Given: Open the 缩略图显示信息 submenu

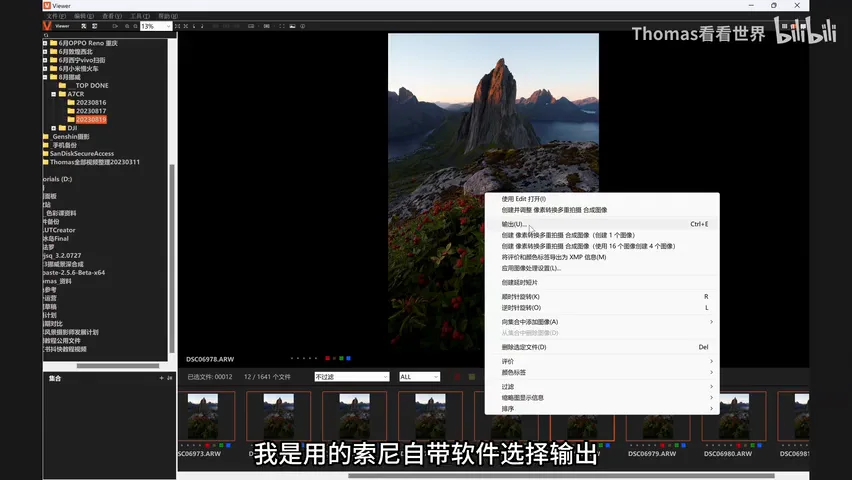Looking at the screenshot, I should pyautogui.click(x=602, y=397).
